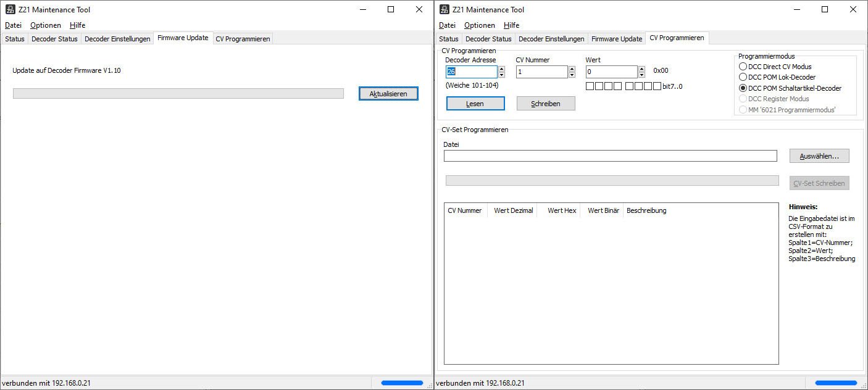Click the Wert Binär column header
The height and width of the screenshot is (390, 868).
click(602, 210)
